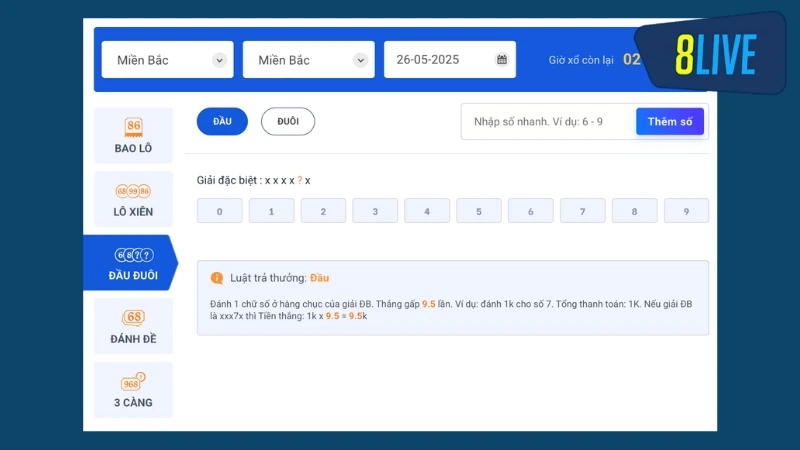Click the 3 Càng 968 icon
Image resolution: width=800 pixels, height=450 pixels.
point(133,381)
